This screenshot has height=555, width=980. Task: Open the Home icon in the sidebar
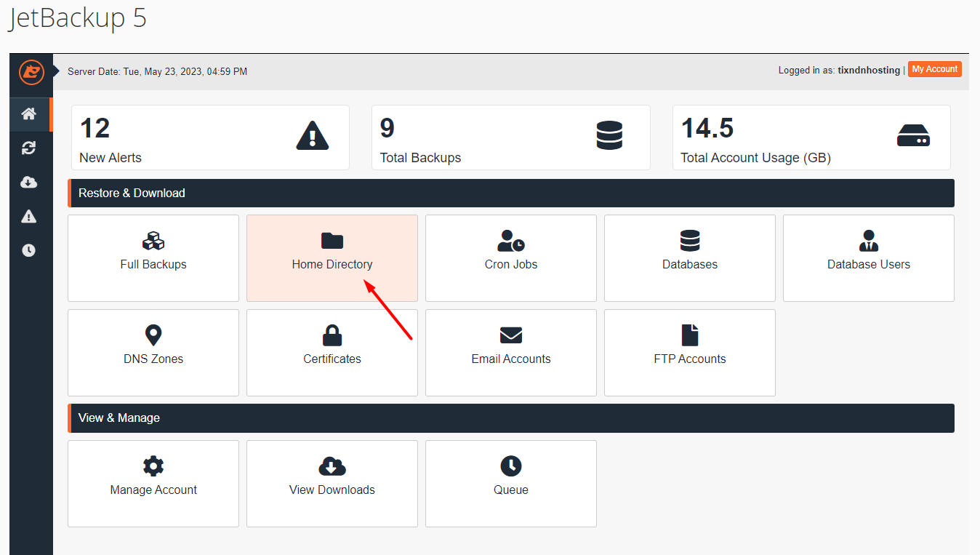(x=29, y=114)
